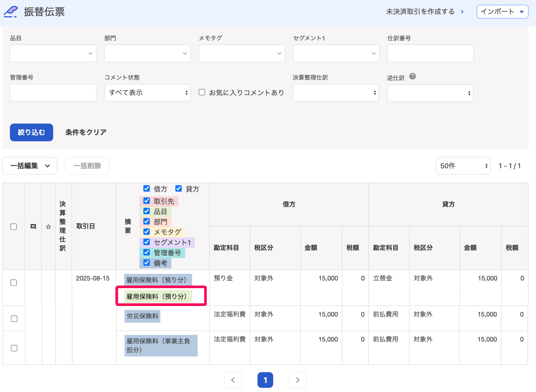Open the 未決済取引を作成する link
Screen dimensions: 536x392
(420, 12)
